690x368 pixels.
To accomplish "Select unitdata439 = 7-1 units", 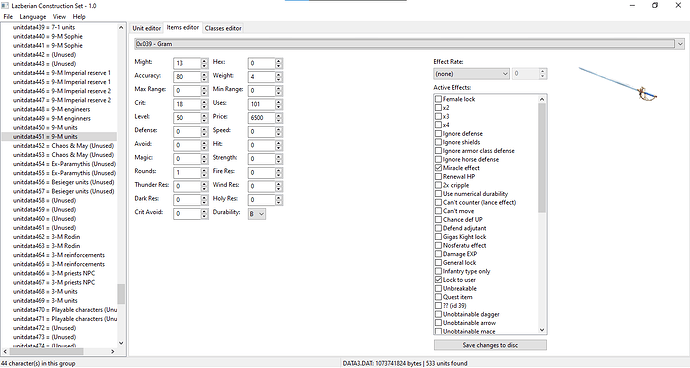I will (x=44, y=27).
